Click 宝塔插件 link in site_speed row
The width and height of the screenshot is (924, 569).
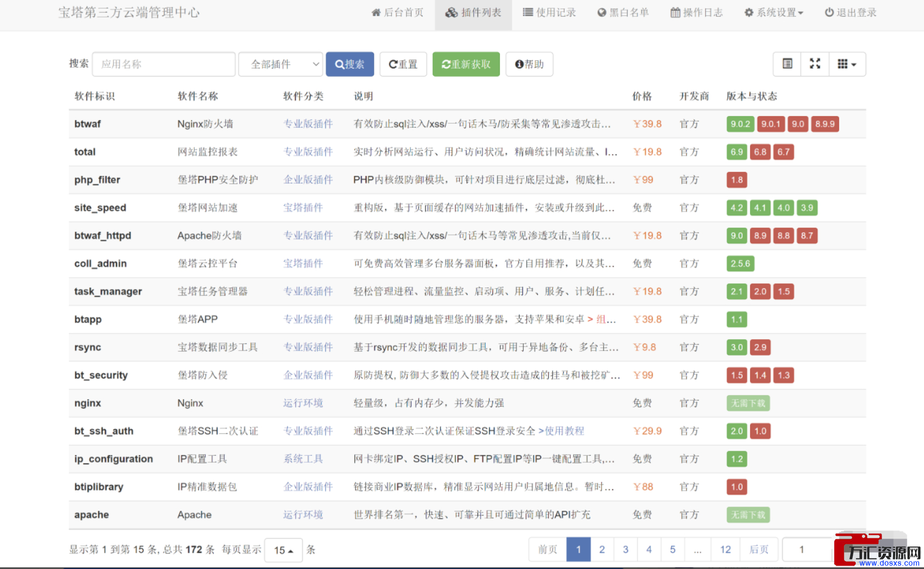[303, 208]
